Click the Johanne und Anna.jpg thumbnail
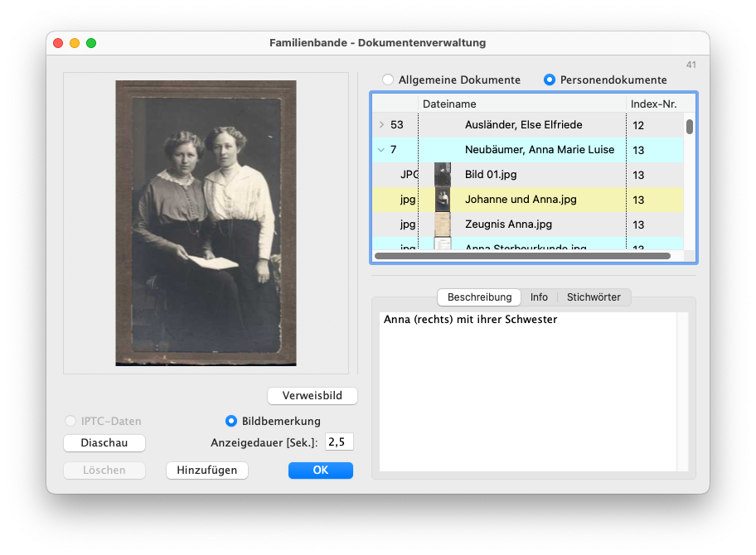Screen dimensions: 756x555 (443, 200)
